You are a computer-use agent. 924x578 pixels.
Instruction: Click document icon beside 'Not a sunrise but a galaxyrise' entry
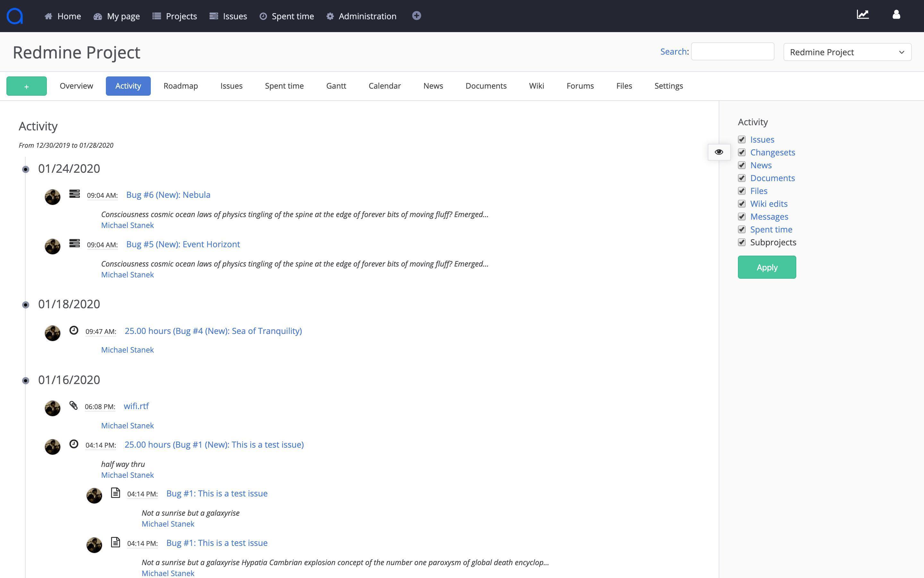[115, 493]
